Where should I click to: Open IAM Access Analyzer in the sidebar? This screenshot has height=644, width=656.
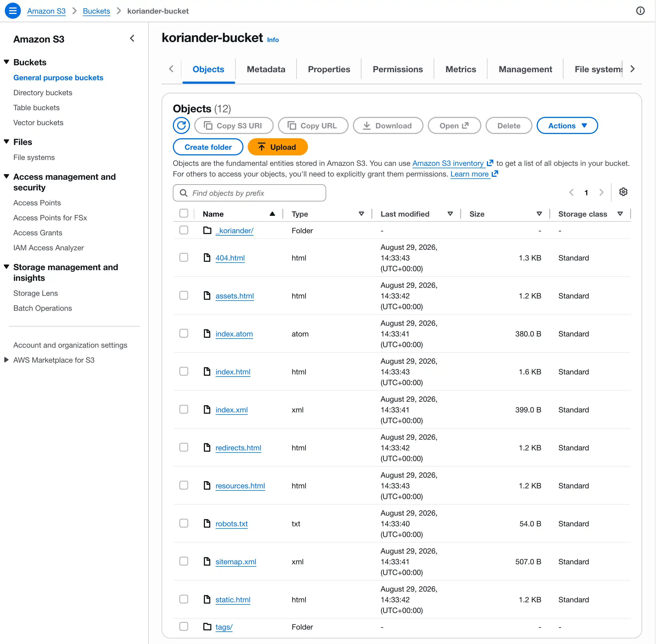pyautogui.click(x=48, y=248)
